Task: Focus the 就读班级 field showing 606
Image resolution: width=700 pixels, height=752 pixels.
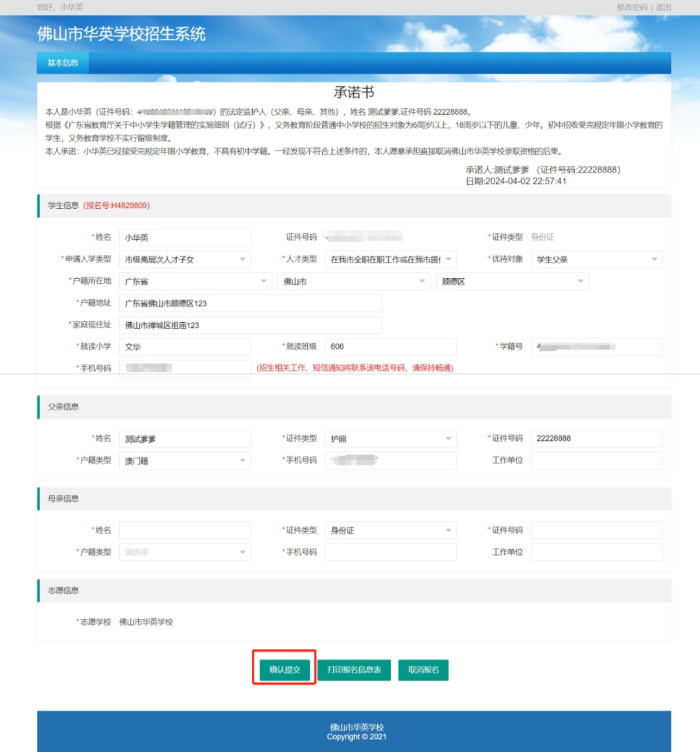Action: [x=390, y=347]
